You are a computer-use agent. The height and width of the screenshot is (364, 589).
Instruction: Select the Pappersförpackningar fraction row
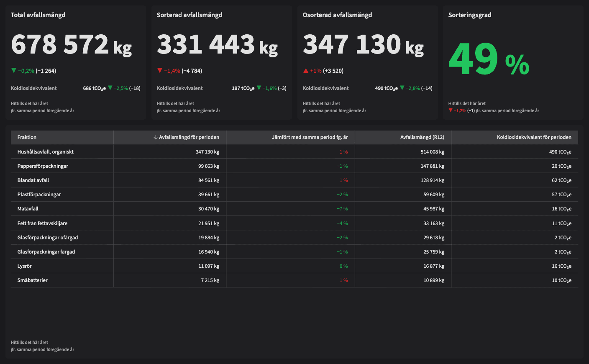[x=43, y=166]
